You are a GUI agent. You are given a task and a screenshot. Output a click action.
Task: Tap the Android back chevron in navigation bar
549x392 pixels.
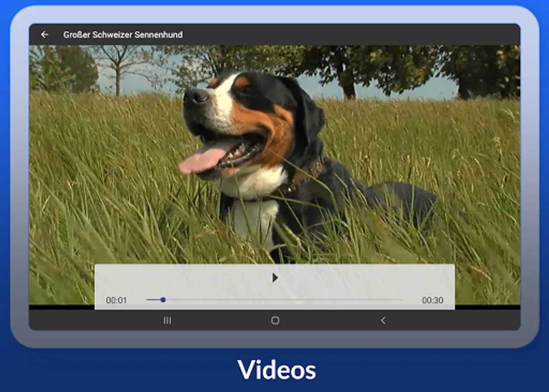pyautogui.click(x=383, y=321)
